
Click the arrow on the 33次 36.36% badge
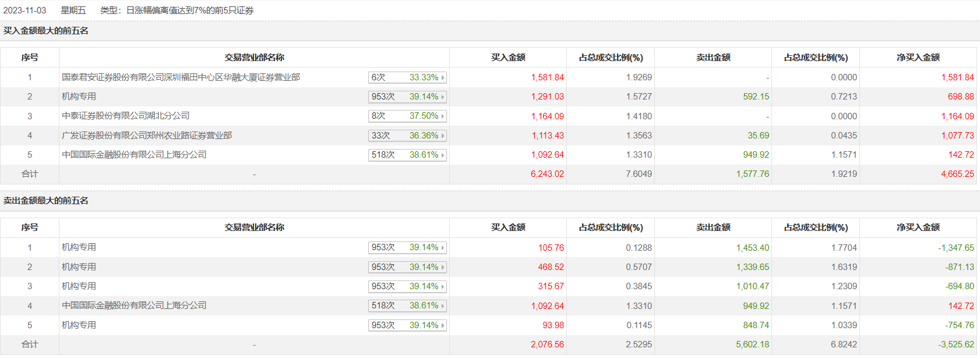tap(443, 136)
